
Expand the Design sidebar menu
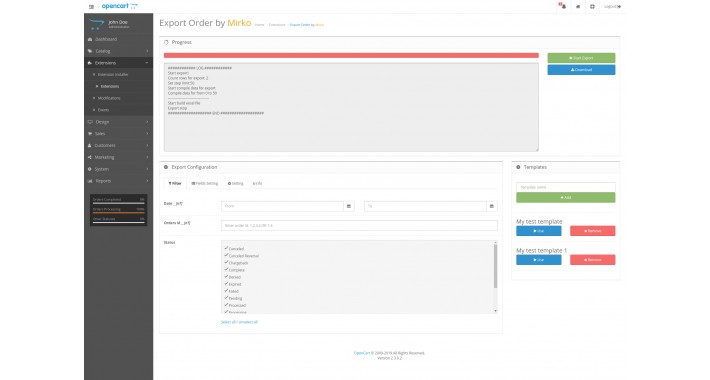point(119,122)
